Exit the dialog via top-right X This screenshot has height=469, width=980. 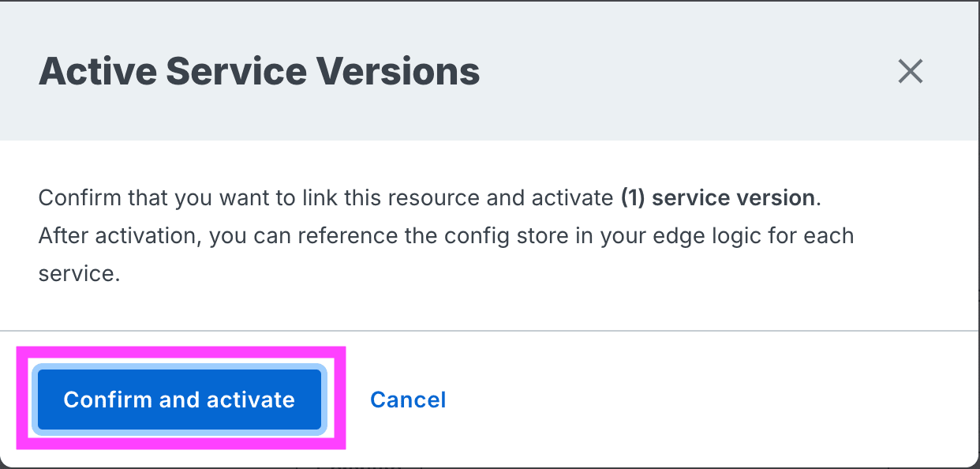pos(911,72)
